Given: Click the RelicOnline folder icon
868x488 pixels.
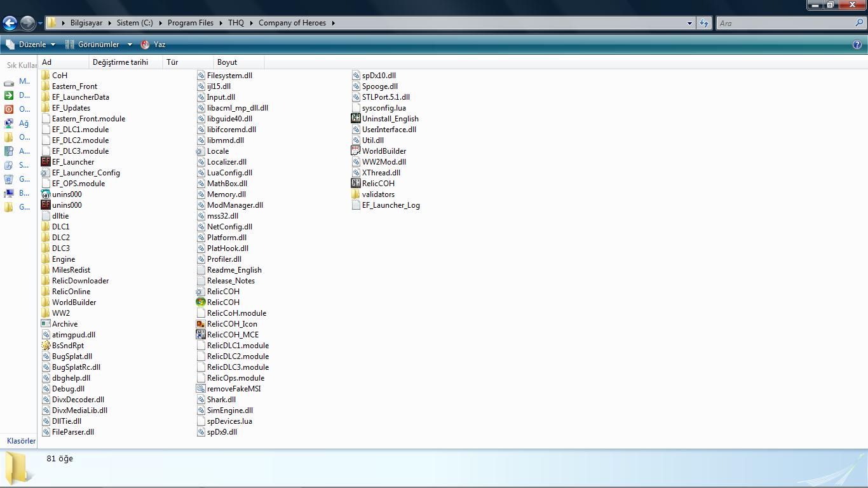Looking at the screenshot, I should point(46,292).
